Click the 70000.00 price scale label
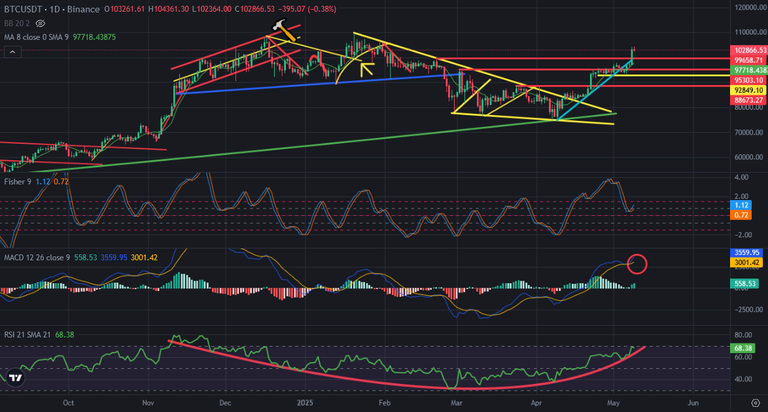Screen dimensions: 768x412 click(x=749, y=132)
